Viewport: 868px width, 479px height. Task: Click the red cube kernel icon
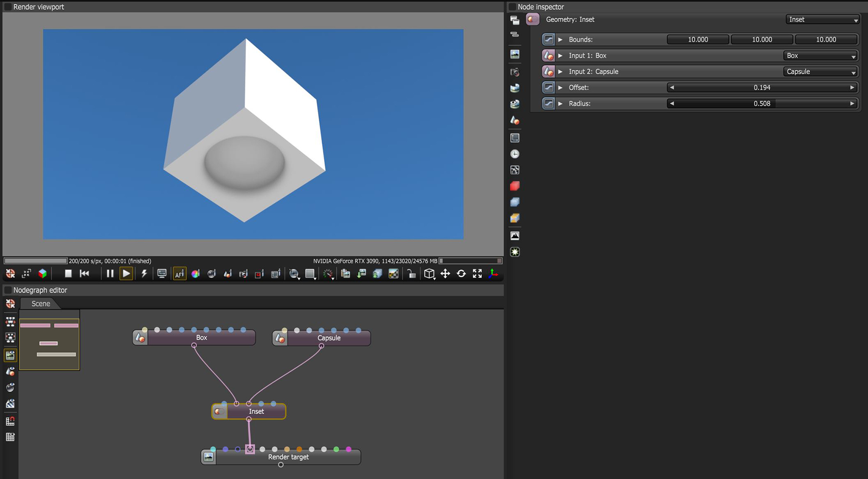[x=515, y=186]
